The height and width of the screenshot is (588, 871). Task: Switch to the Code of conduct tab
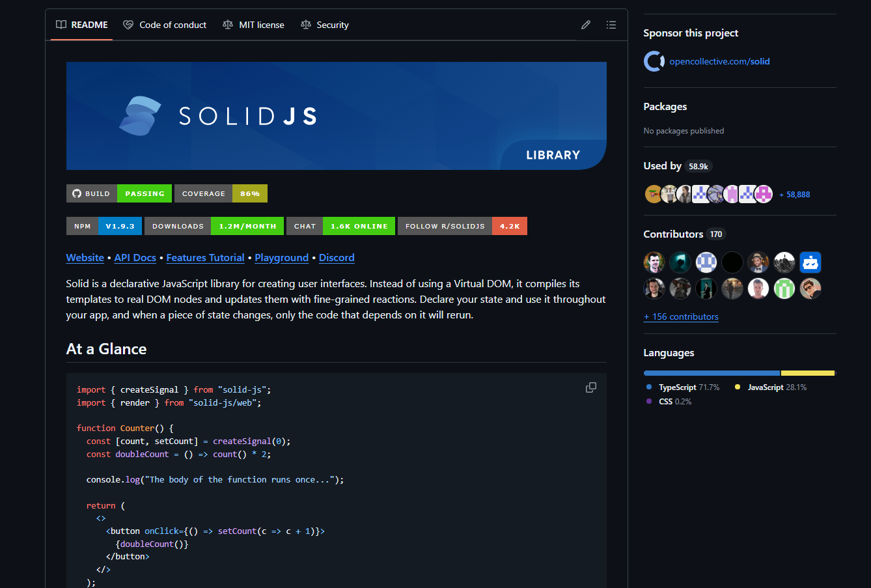click(165, 25)
